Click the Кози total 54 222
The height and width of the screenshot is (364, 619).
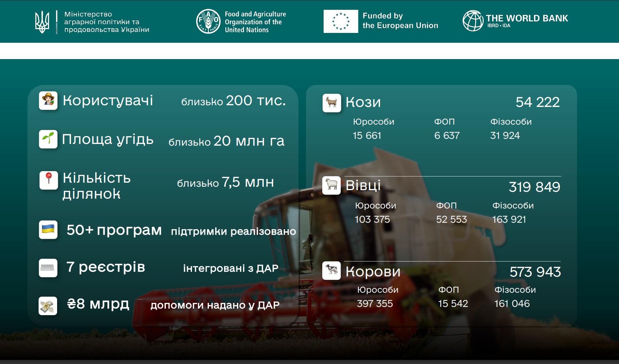(537, 102)
